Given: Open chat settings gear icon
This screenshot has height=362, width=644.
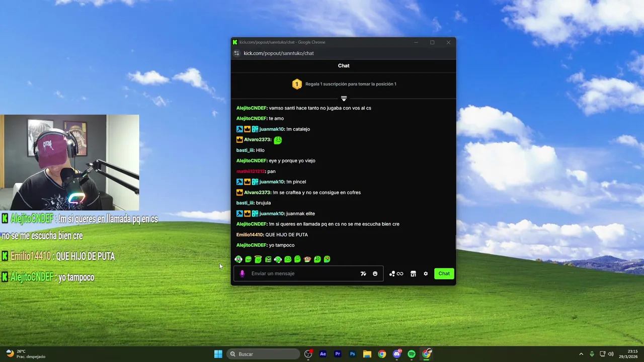Looking at the screenshot, I should pos(426,274).
